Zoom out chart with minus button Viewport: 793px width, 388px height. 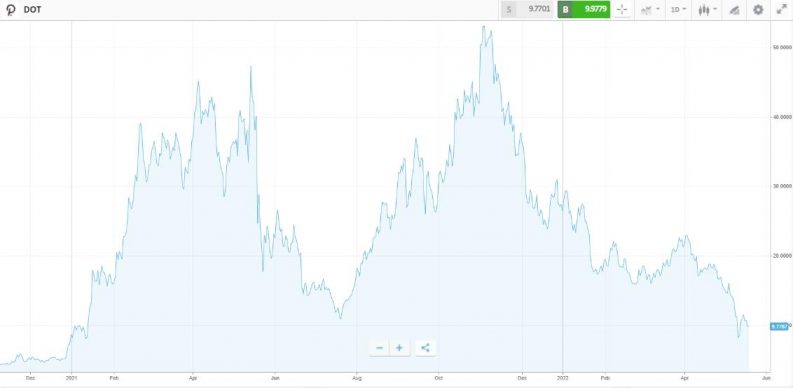379,348
